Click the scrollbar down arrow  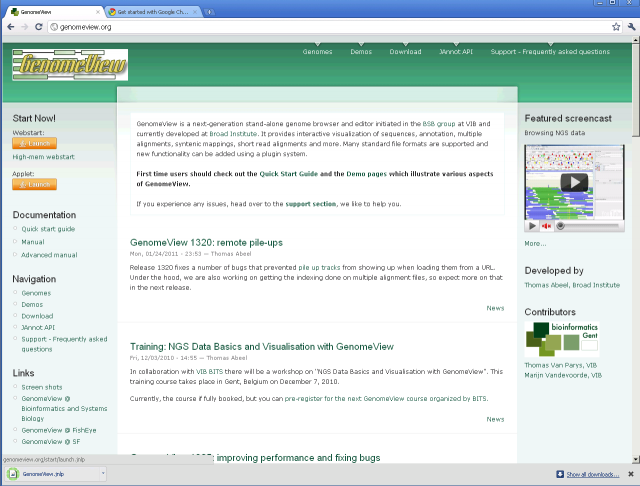(636, 459)
